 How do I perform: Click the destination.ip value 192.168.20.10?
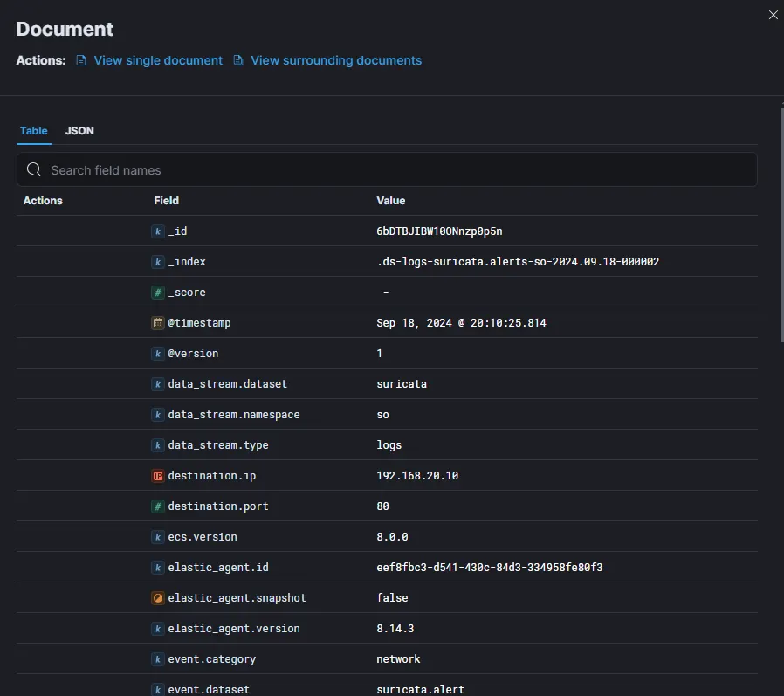point(417,476)
